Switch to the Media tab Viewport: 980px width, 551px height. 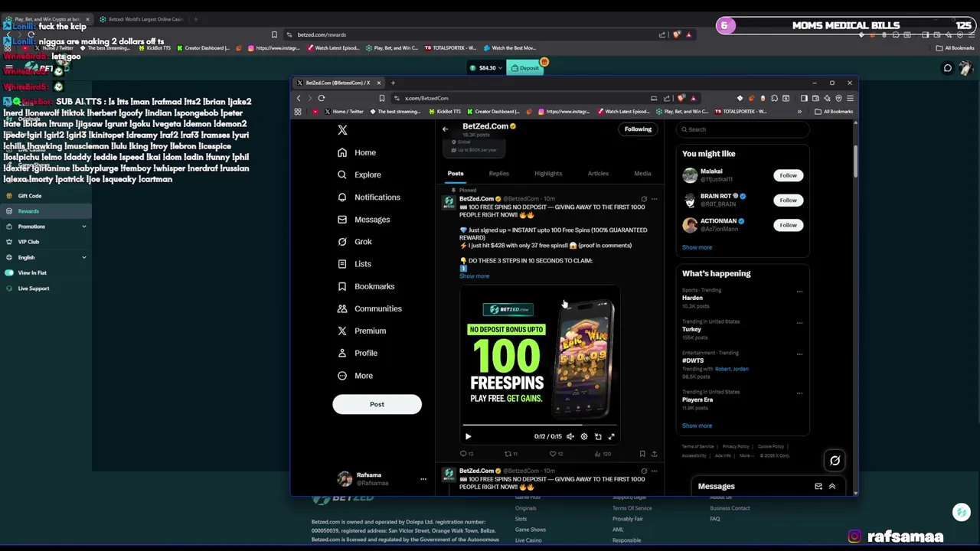(642, 174)
